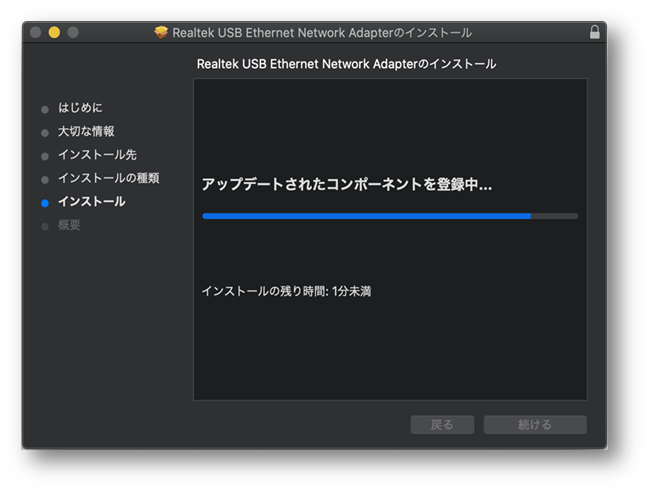Click the インストールの残り時間: 1分未満 text
The width and height of the screenshot is (650, 492).
(286, 291)
